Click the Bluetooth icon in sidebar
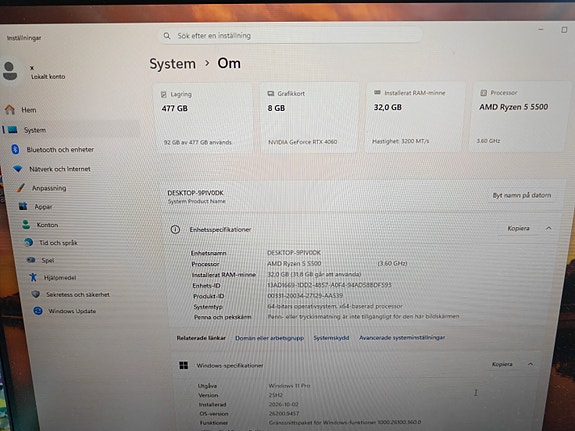The width and height of the screenshot is (575, 431). coord(15,149)
